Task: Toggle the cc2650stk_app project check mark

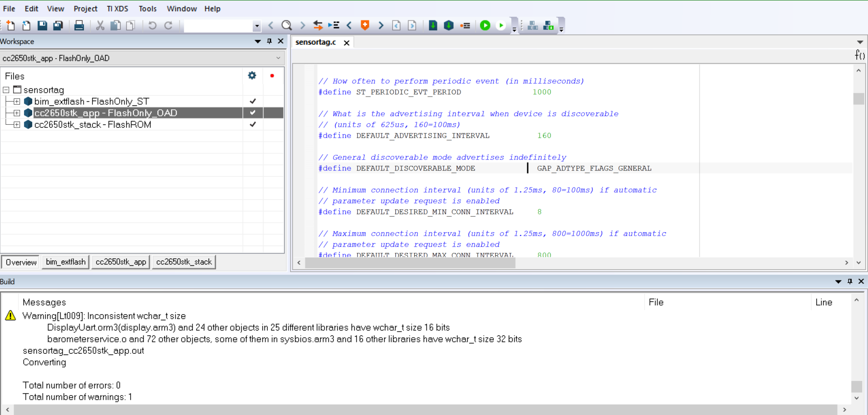Action: pyautogui.click(x=253, y=112)
